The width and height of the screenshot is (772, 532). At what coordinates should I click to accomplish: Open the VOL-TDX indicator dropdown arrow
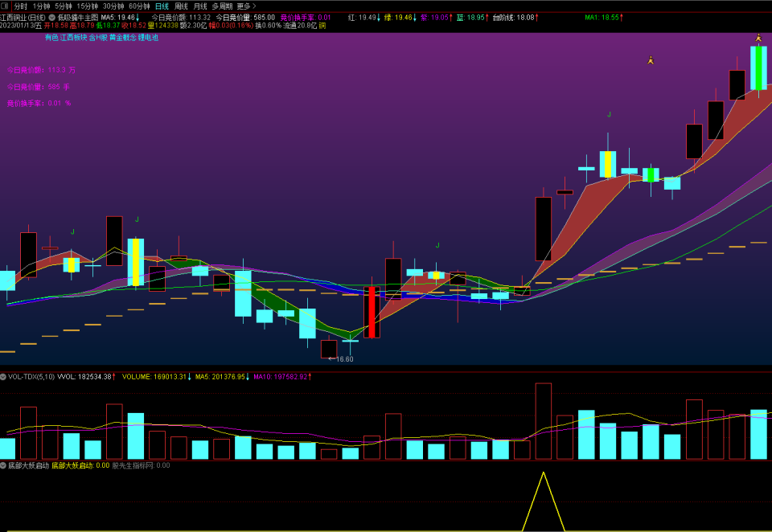tap(3, 377)
